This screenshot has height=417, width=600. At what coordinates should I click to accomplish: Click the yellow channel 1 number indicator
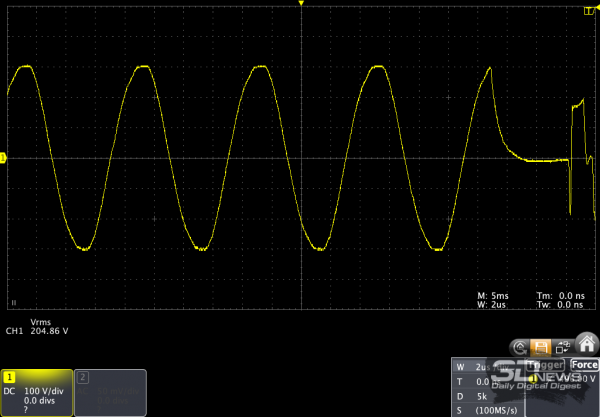10,377
